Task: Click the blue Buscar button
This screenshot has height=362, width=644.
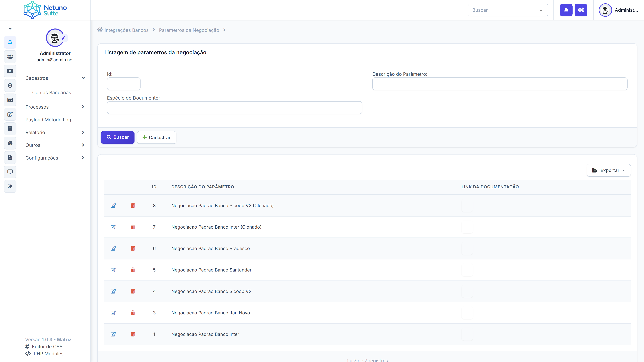Action: tap(118, 137)
